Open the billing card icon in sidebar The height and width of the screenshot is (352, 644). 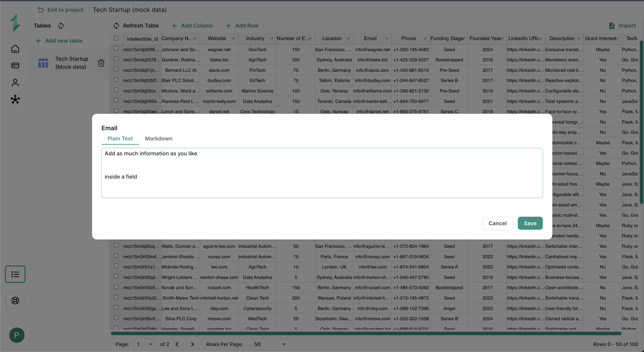[15, 65]
